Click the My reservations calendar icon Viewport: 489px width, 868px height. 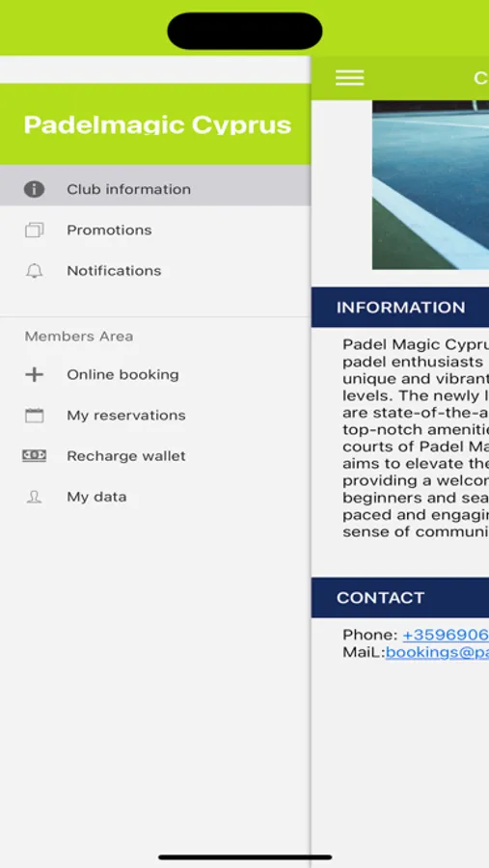click(x=34, y=416)
